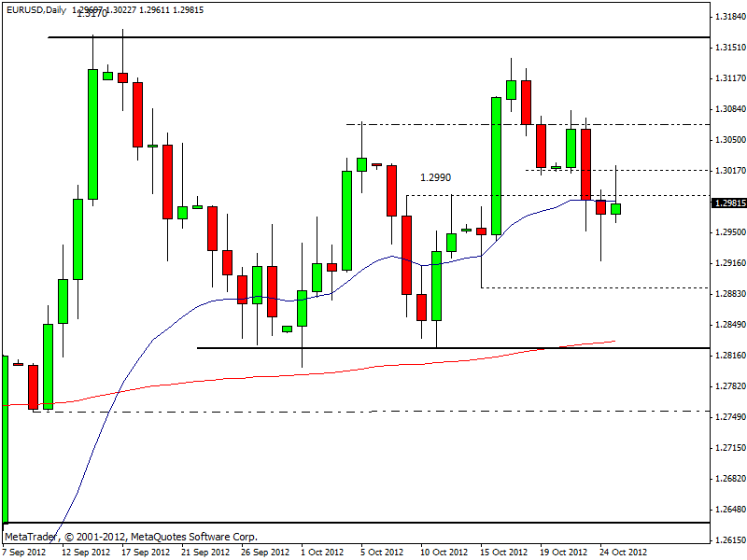Click the 1.31840 price scale label
Viewport: 747px width, 560px height.
point(728,17)
